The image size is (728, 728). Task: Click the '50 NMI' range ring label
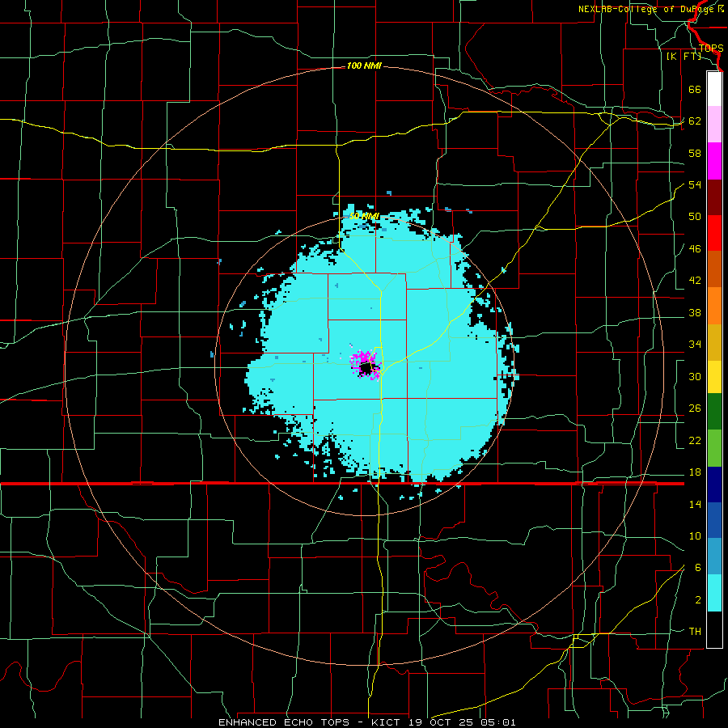point(365,216)
